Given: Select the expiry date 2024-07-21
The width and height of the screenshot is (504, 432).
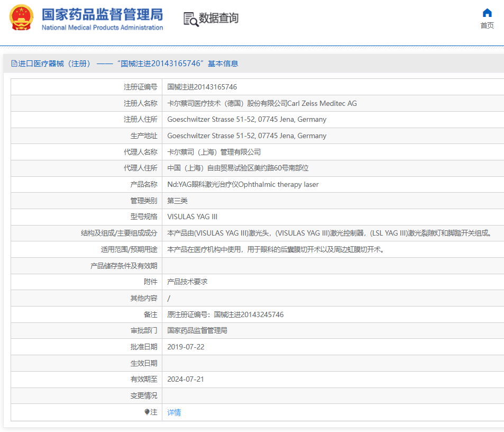Looking at the screenshot, I should [x=186, y=379].
